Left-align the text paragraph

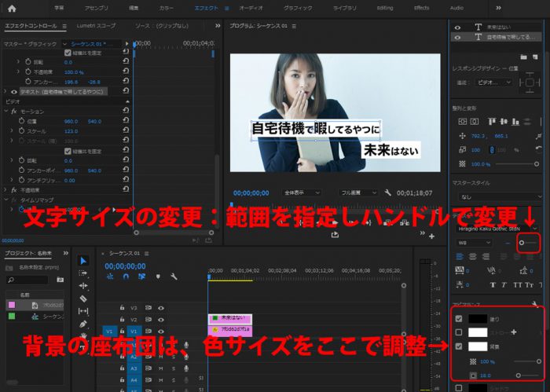pos(460,257)
